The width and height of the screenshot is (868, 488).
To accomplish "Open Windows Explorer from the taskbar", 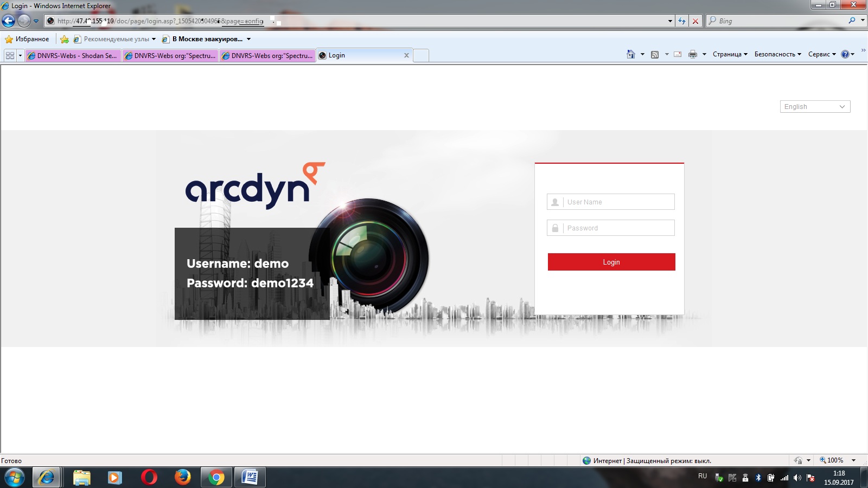I will click(x=82, y=478).
